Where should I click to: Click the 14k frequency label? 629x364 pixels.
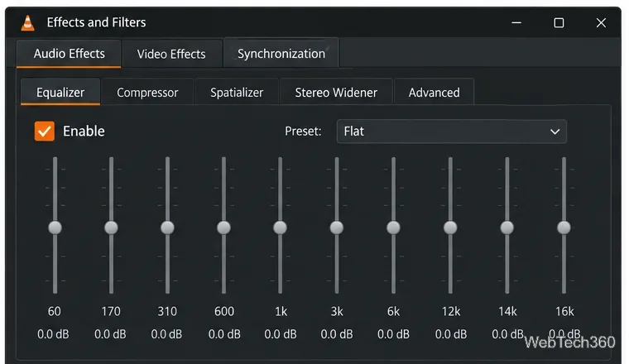tap(507, 311)
